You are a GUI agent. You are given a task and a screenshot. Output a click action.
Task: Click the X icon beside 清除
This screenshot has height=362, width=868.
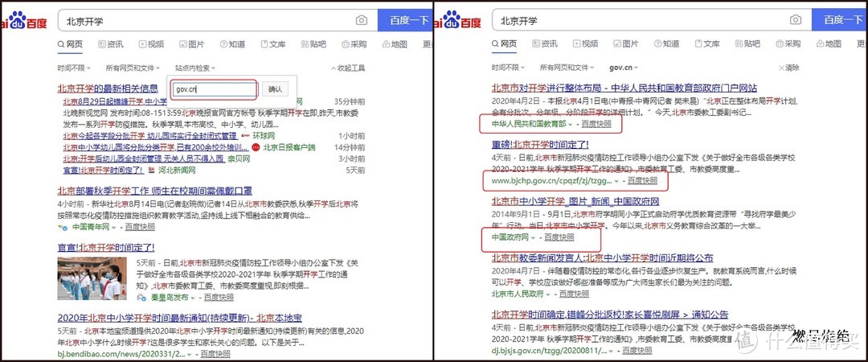(x=778, y=68)
